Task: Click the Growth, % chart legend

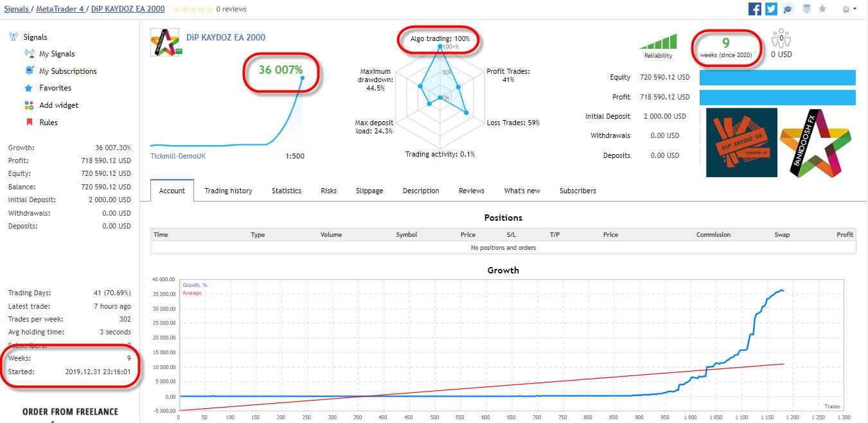Action: coord(195,285)
